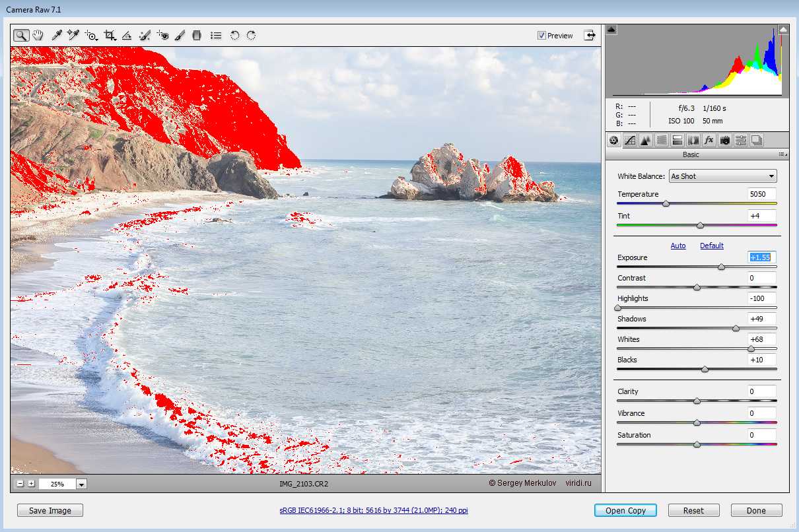The image size is (799, 532).
Task: Click the Open Copy button
Action: [x=625, y=510]
